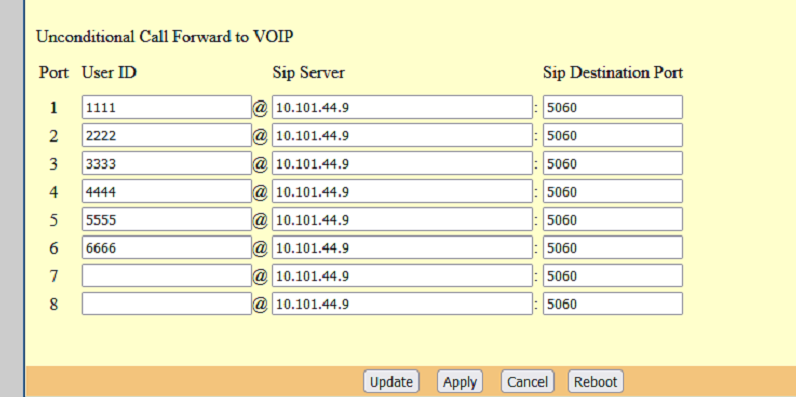The width and height of the screenshot is (796, 397).
Task: Select the Sip Server field for port 8
Action: [402, 304]
